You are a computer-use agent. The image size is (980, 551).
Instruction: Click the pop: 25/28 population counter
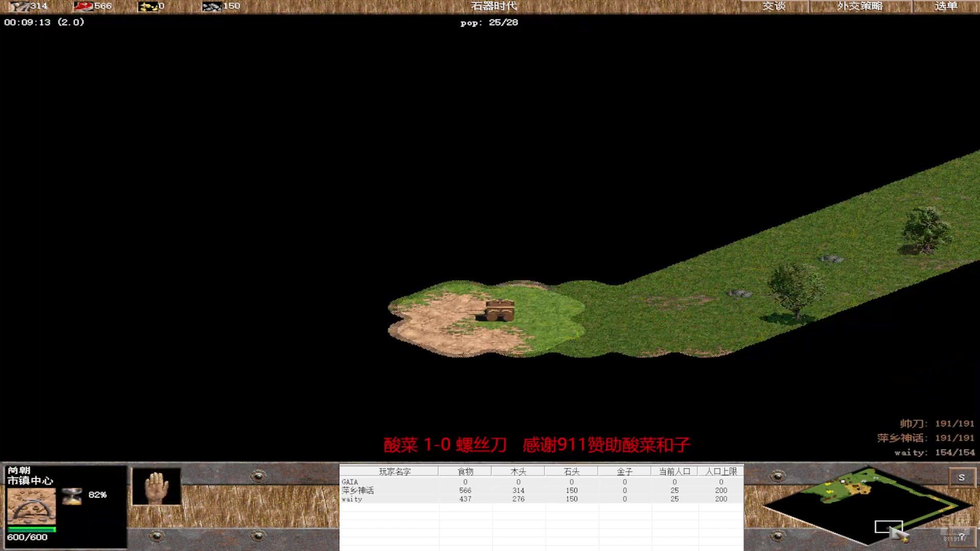[489, 22]
